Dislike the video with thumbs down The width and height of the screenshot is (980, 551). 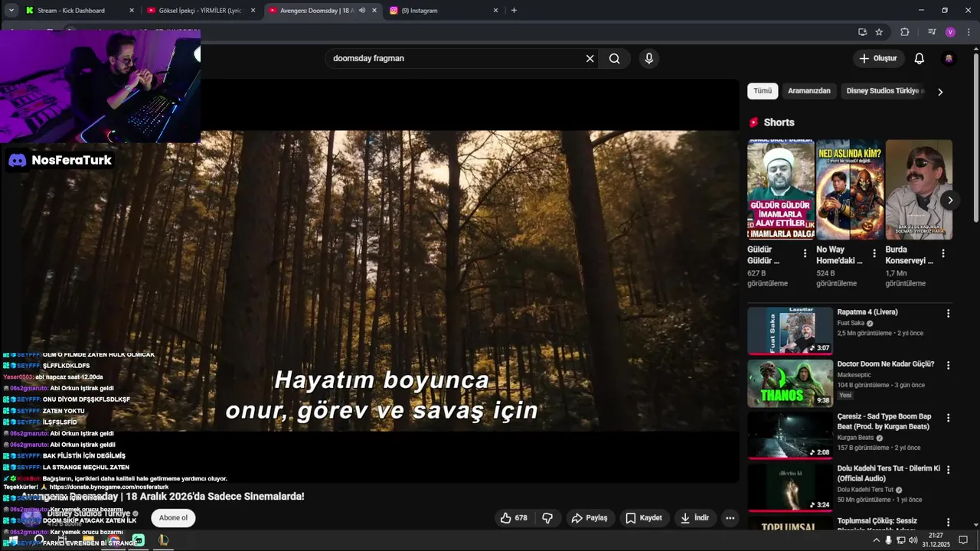pos(547,518)
